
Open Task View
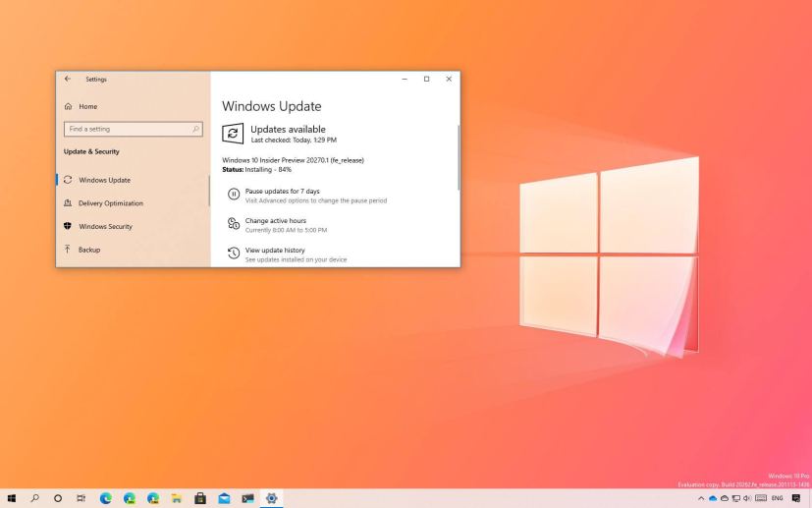tap(81, 498)
